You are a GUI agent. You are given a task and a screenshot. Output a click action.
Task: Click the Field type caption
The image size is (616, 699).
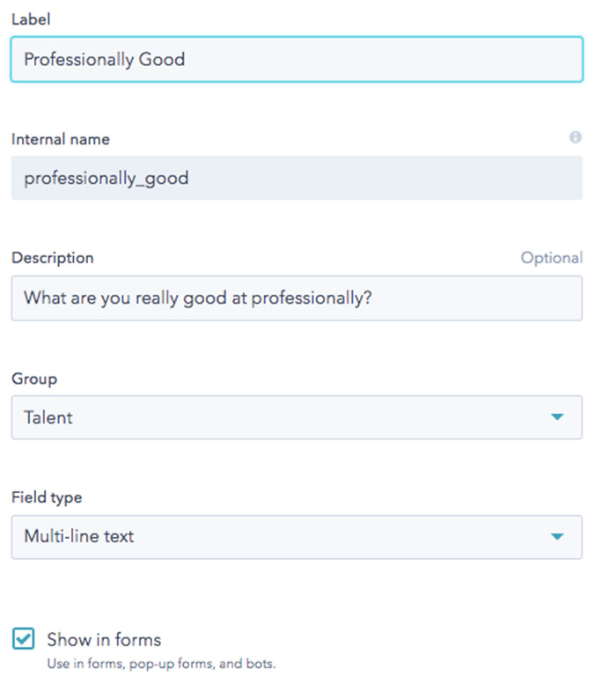tap(47, 497)
